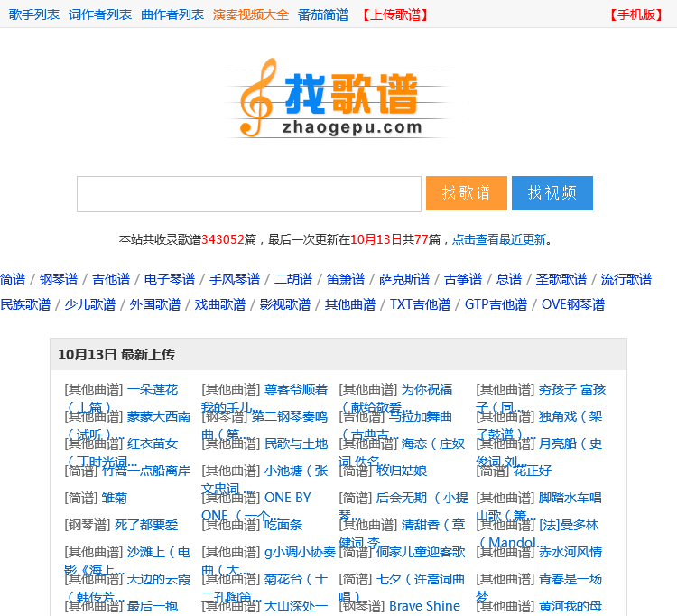This screenshot has width=677, height=616.
Task: Open the song 竹篙一点船离岸
Action: [146, 471]
